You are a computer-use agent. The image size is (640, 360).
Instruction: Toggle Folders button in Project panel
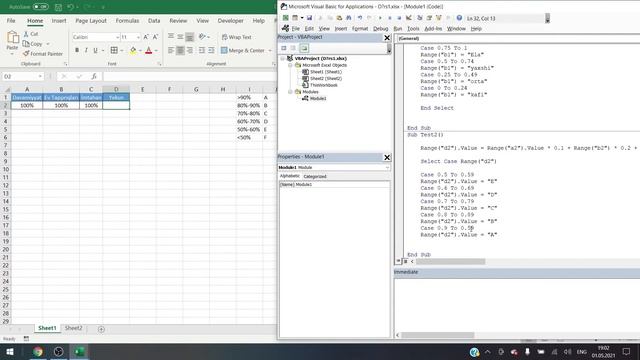coord(304,48)
